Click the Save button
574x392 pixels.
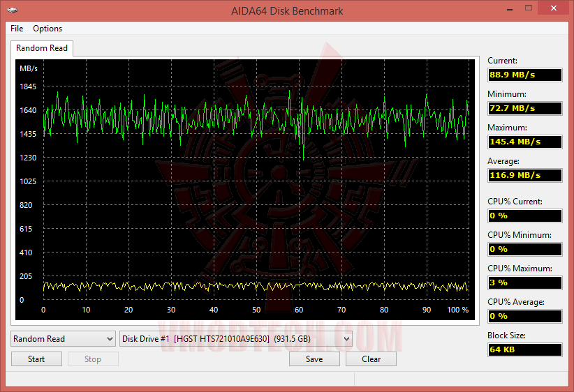(x=314, y=359)
